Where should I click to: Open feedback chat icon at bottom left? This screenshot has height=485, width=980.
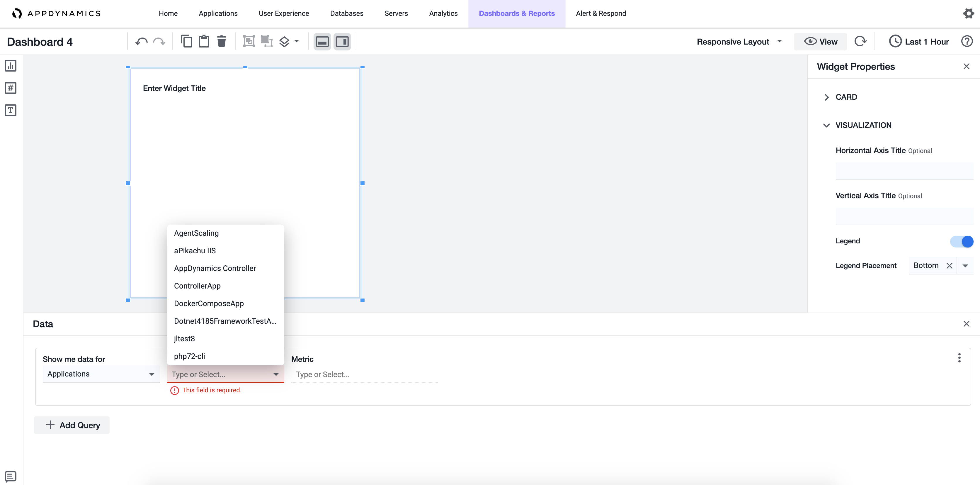pyautogui.click(x=11, y=476)
